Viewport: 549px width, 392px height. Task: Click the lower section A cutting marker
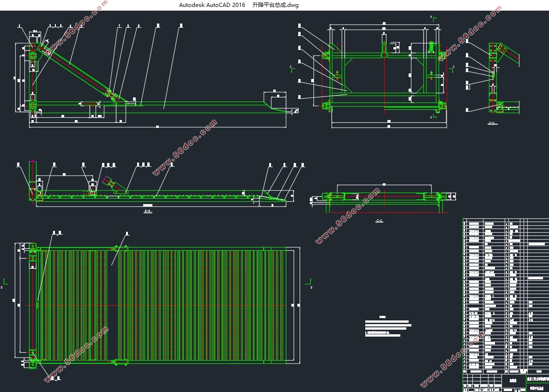point(434,115)
